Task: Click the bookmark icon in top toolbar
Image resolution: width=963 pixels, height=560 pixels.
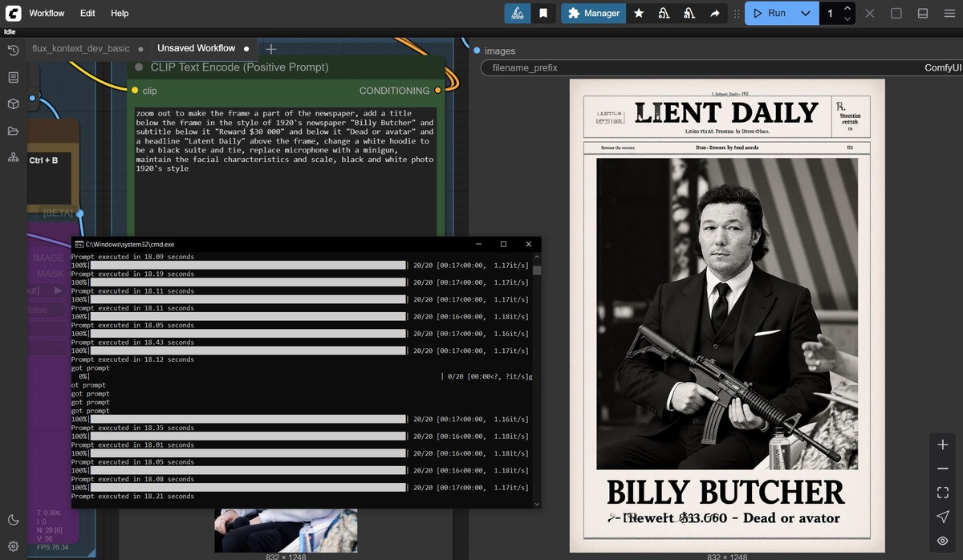Action: (543, 14)
